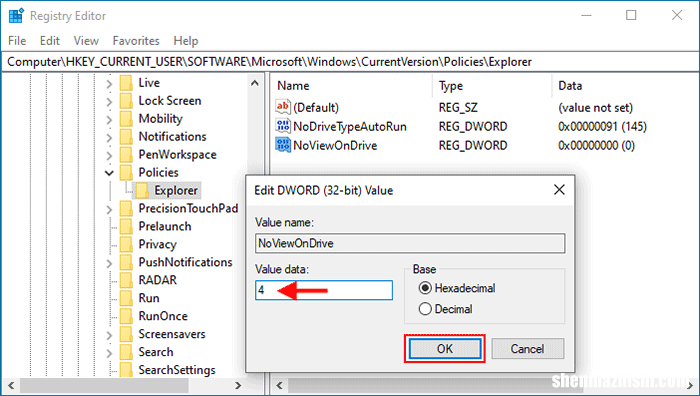700x396 pixels.
Task: Open the Favorites menu
Action: [136, 41]
